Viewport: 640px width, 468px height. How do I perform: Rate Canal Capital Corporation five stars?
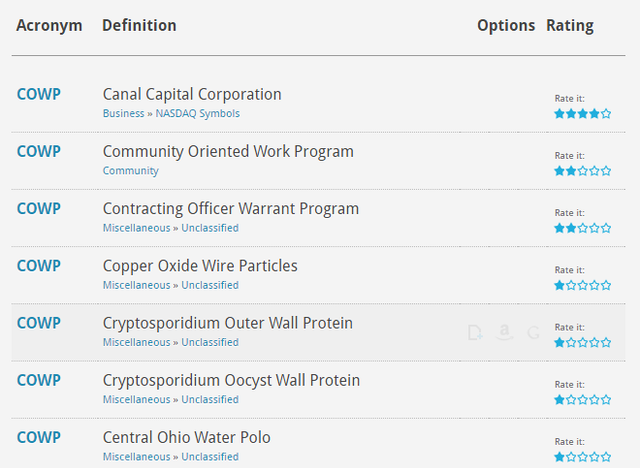tap(606, 114)
